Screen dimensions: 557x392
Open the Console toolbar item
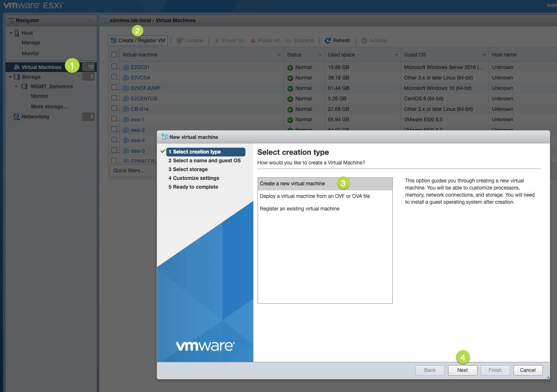click(x=190, y=41)
